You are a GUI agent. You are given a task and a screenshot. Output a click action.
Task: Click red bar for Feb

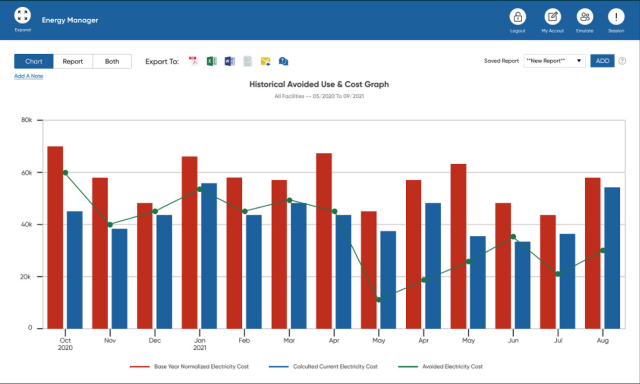coord(234,253)
